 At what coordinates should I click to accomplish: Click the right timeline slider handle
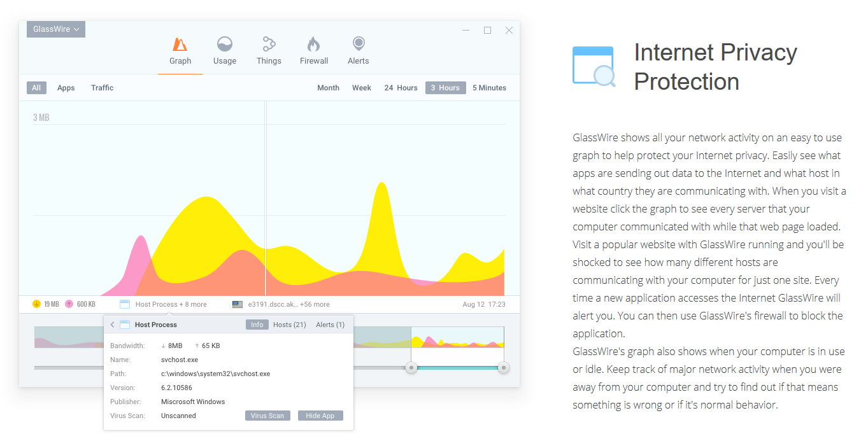[504, 368]
